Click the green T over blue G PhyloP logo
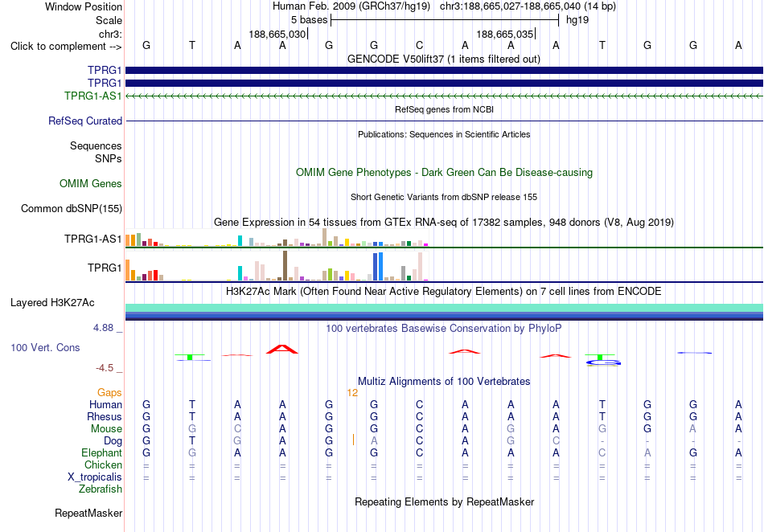The image size is (764, 532). [602, 360]
